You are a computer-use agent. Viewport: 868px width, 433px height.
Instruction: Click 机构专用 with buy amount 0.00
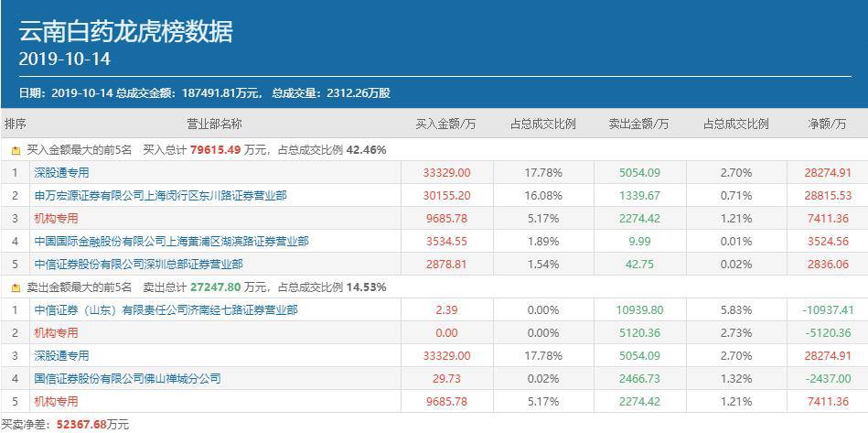56,333
